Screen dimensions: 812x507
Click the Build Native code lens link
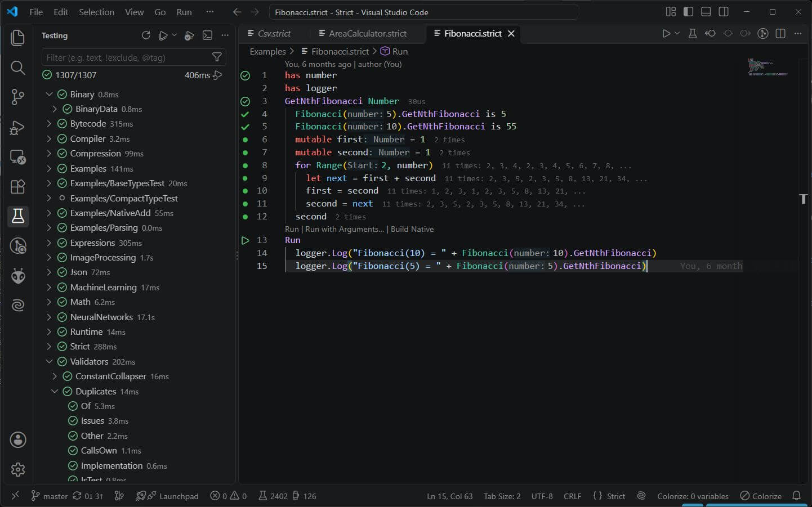tap(412, 229)
